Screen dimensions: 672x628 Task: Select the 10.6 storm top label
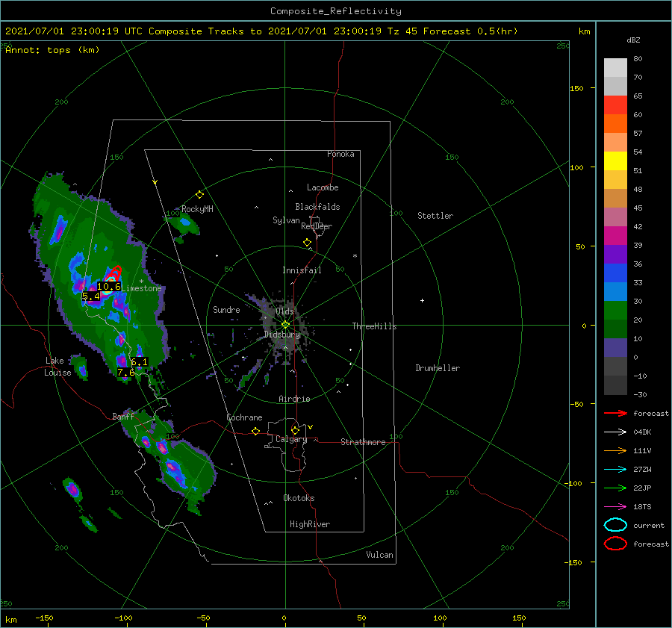(109, 286)
